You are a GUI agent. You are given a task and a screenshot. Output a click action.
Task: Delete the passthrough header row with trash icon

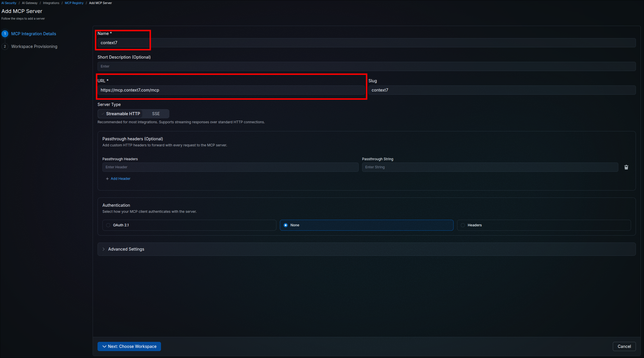pyautogui.click(x=626, y=167)
